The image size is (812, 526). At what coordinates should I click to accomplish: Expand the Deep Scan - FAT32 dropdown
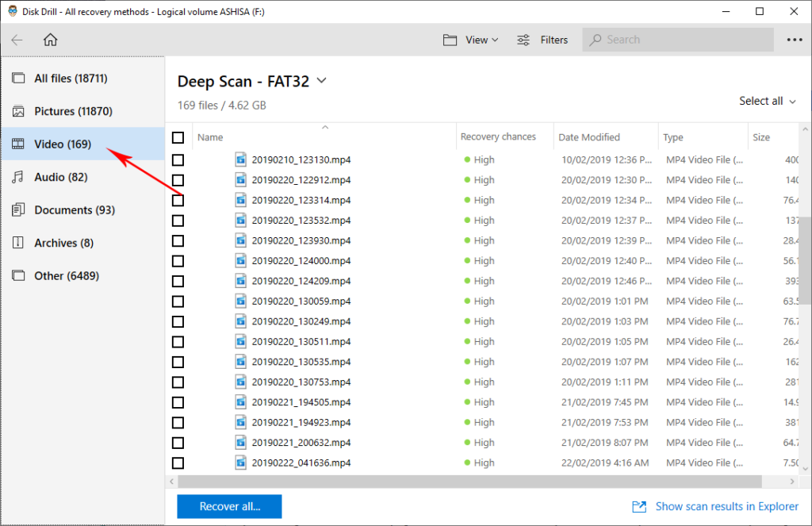tap(320, 80)
